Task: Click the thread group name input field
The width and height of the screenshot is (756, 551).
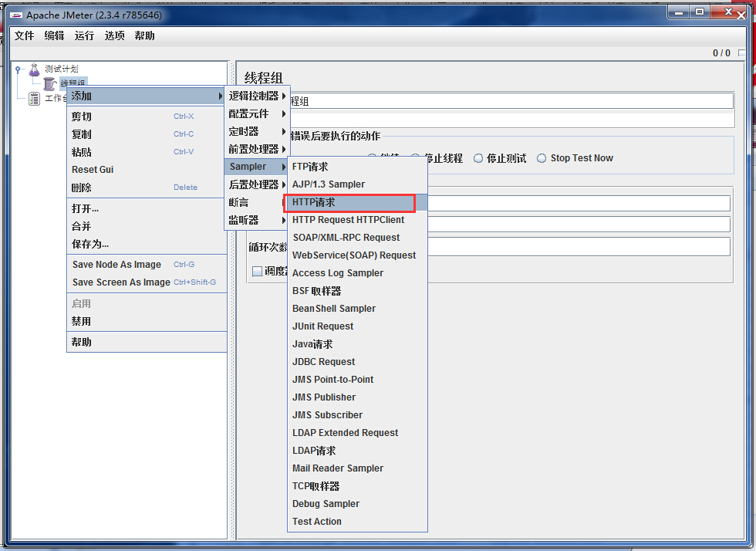Action: click(511, 101)
